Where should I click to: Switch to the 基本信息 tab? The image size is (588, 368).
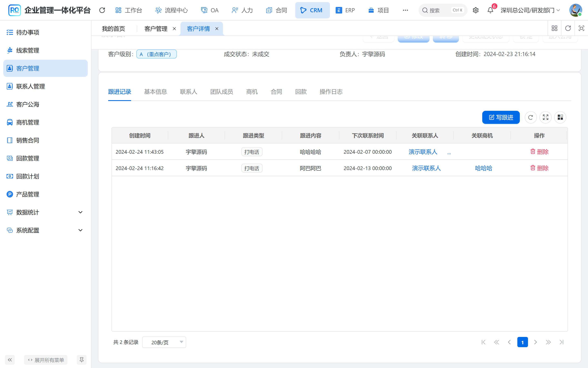coord(156,92)
